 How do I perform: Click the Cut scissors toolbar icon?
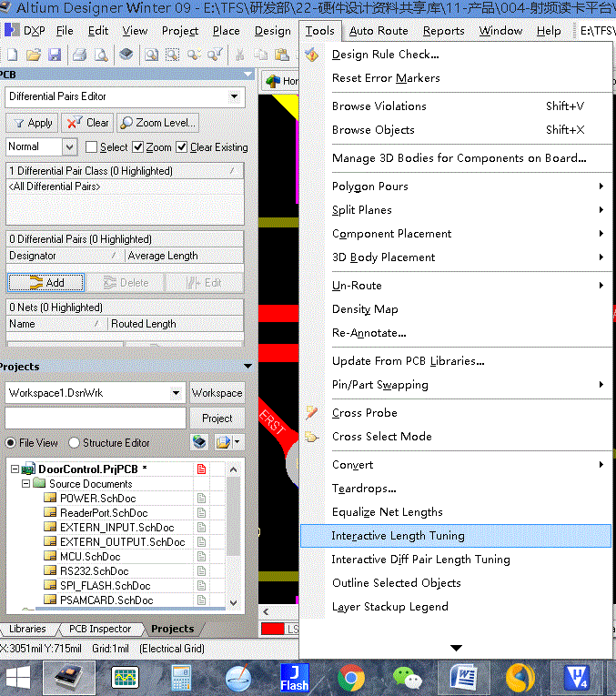point(239,55)
